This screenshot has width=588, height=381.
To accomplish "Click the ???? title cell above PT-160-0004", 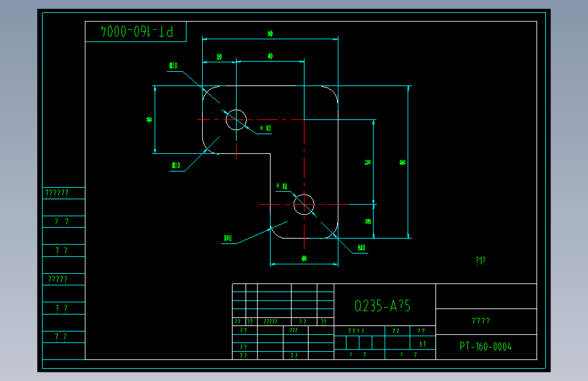I will coord(486,321).
